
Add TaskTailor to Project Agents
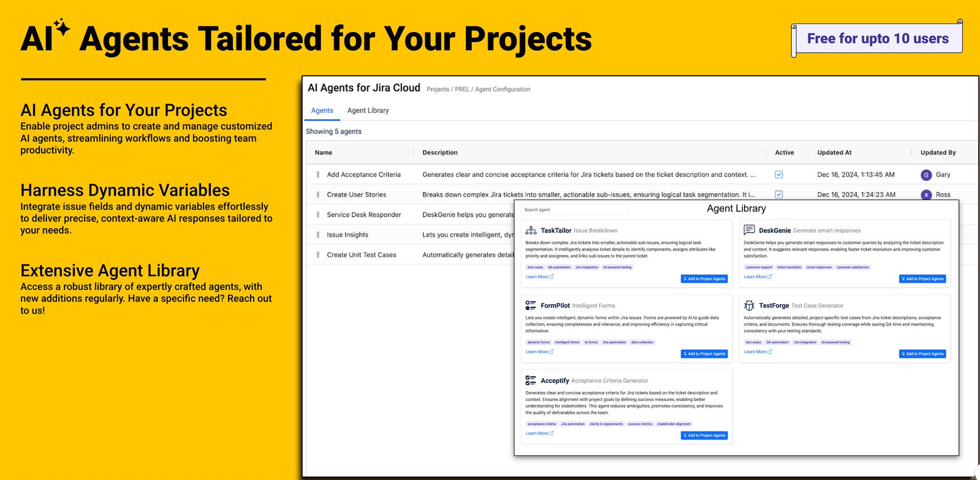tap(704, 279)
